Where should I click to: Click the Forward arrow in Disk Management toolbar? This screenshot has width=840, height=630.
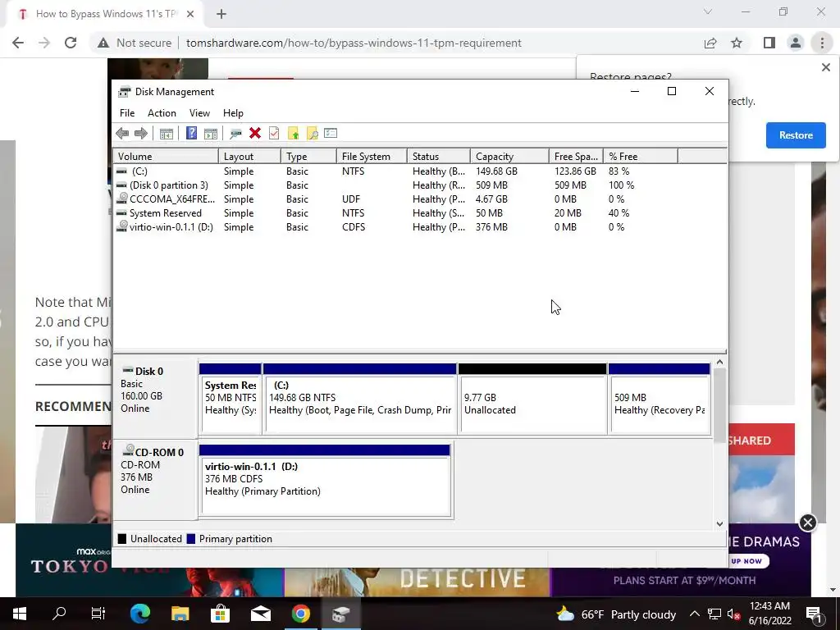(x=141, y=134)
